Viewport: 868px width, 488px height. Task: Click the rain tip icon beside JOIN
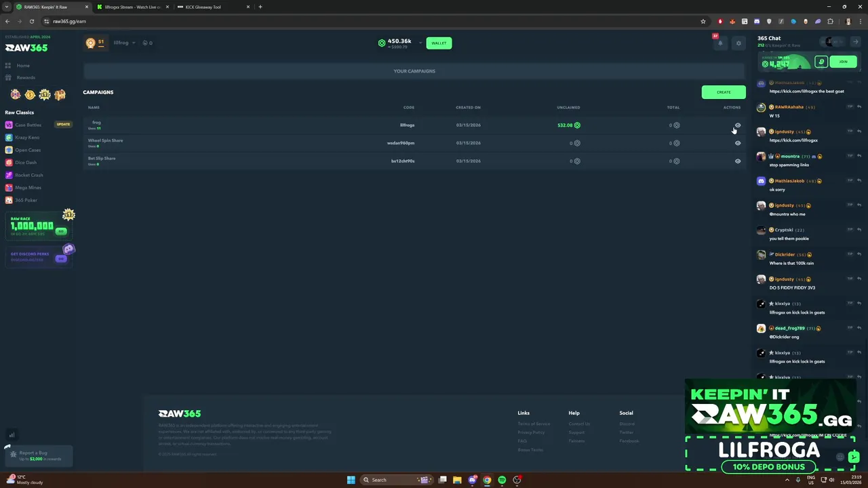(x=821, y=62)
